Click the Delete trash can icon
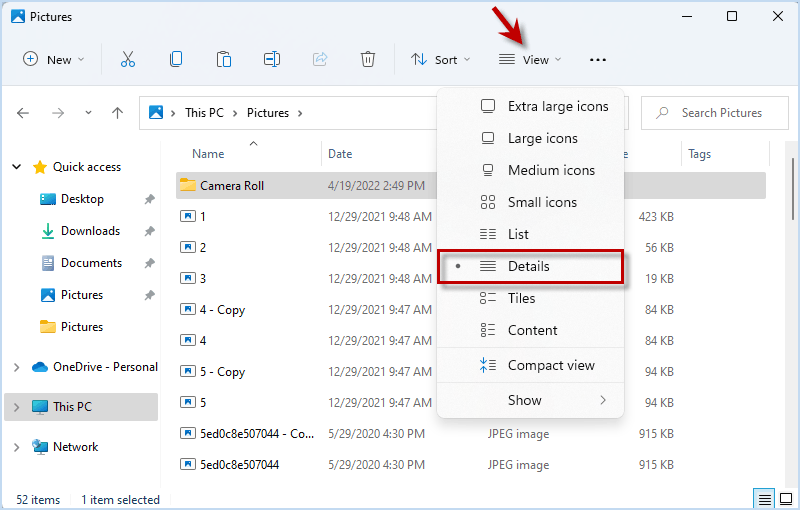800x510 pixels. coord(367,60)
